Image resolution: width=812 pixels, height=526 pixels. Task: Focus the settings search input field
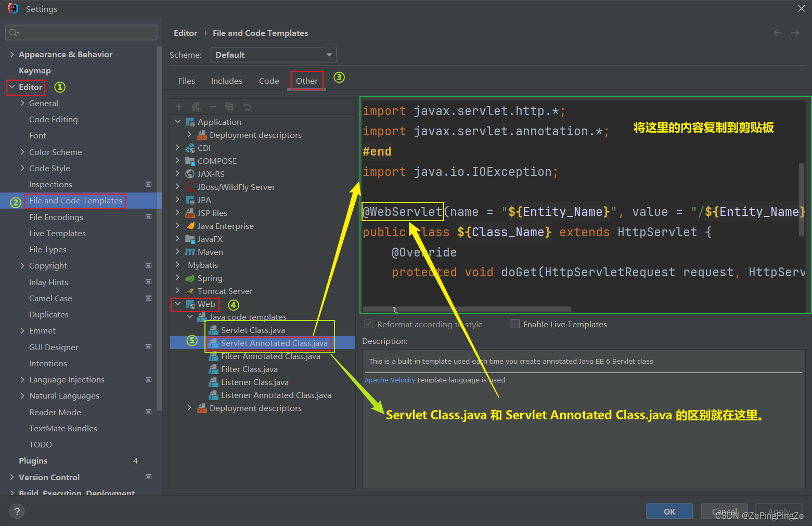81,33
